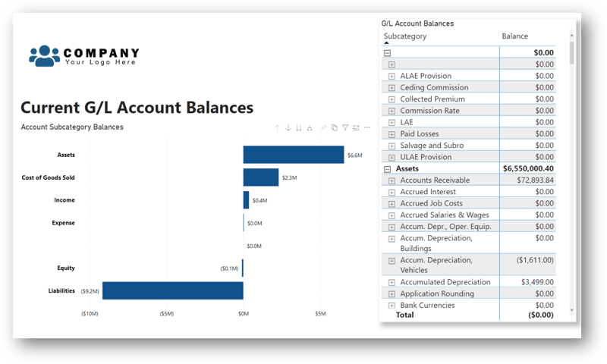This screenshot has height=364, width=607.
Task: Click the drill up arrow icon
Action: click(x=277, y=127)
